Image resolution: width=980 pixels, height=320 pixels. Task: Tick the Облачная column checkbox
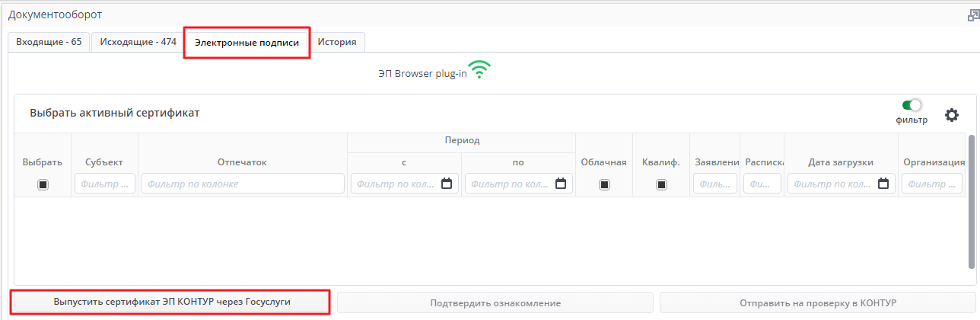pyautogui.click(x=604, y=184)
